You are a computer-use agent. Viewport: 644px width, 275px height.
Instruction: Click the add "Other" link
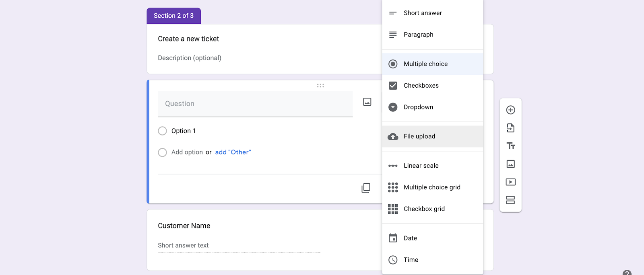tap(233, 152)
